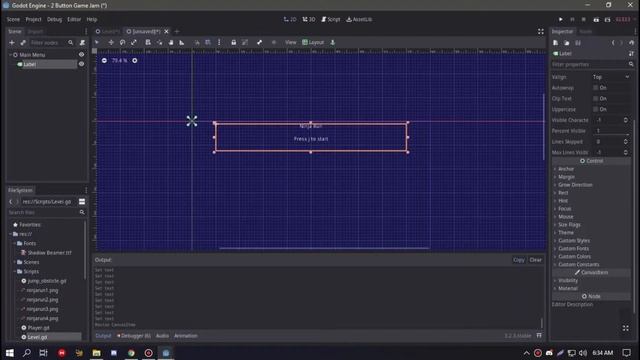Create a new resource in the Inspector
This screenshot has height=360, width=640.
556,43
